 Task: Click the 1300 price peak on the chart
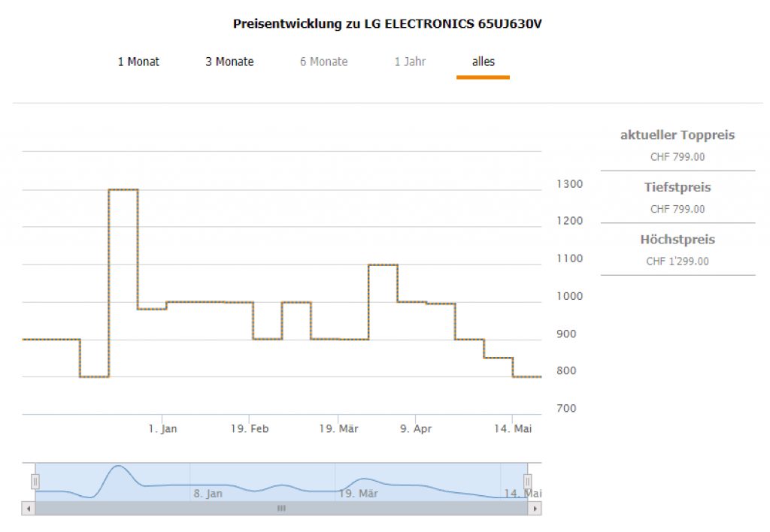click(123, 189)
